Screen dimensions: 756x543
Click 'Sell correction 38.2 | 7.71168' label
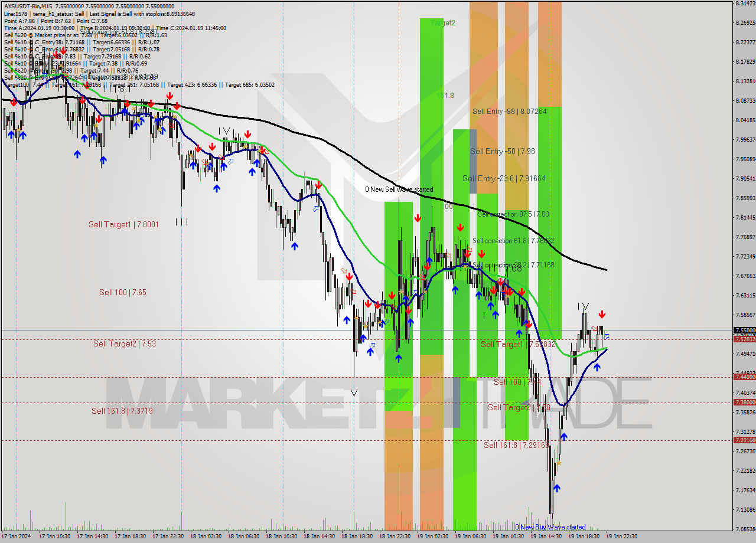click(513, 265)
